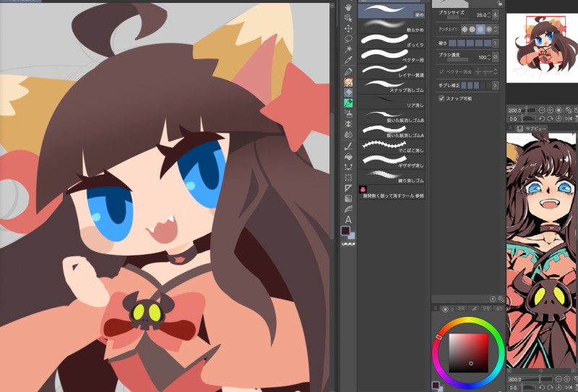Select the でこぼこ消し sub tool
The image size is (578, 392).
392,147
